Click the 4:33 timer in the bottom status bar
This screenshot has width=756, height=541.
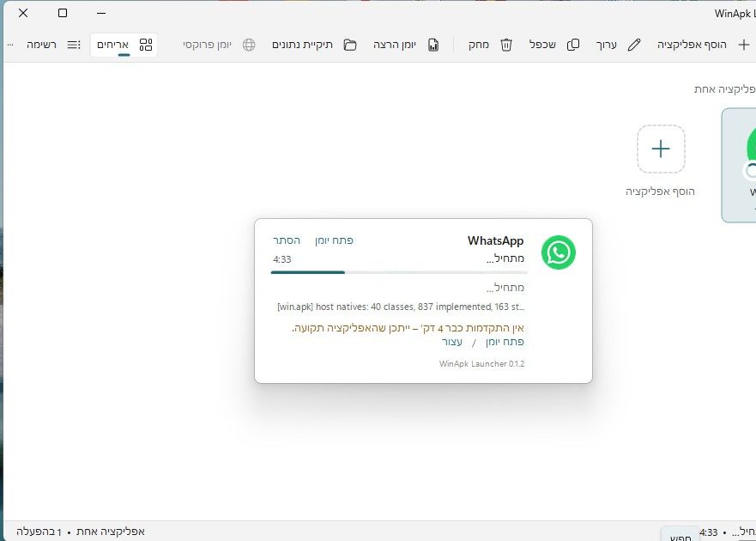(709, 532)
